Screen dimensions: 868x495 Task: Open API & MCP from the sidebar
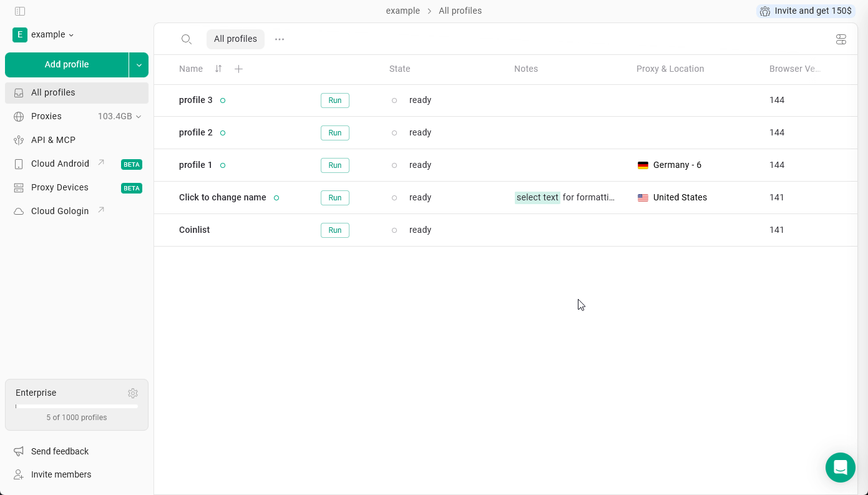(53, 140)
